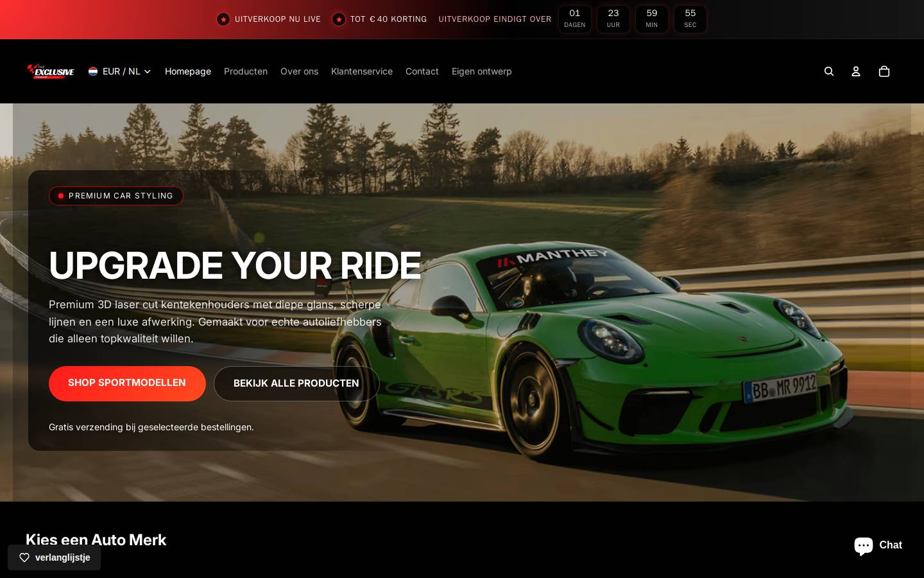Click the chat bubble icon
The height and width of the screenshot is (578, 924).
[864, 545]
